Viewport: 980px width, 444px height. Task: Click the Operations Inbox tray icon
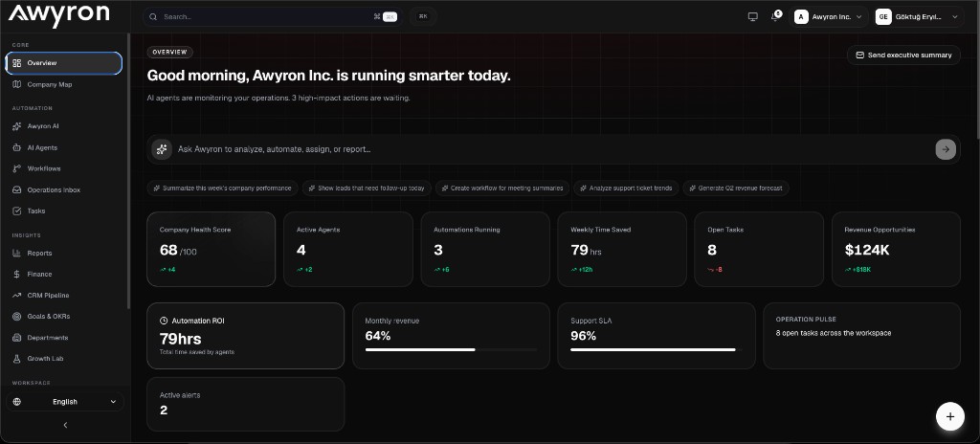click(17, 190)
